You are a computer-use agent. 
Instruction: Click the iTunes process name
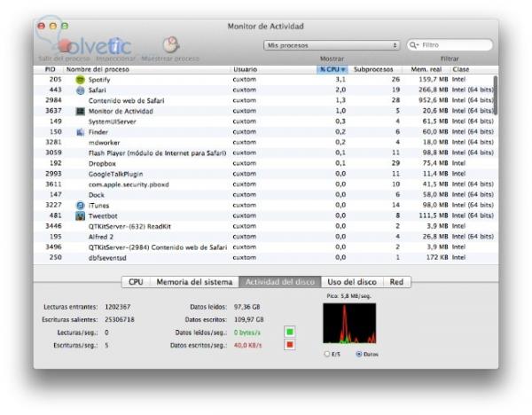tap(98, 206)
